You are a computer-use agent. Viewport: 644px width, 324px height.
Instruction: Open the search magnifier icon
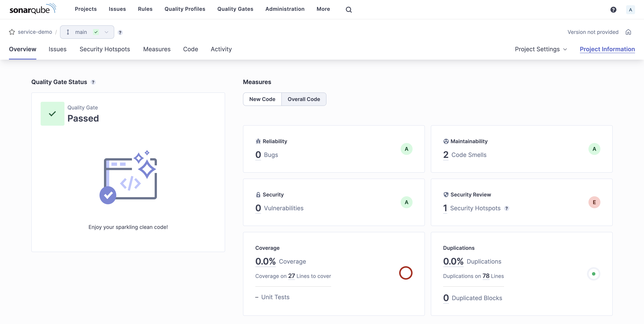click(x=348, y=10)
